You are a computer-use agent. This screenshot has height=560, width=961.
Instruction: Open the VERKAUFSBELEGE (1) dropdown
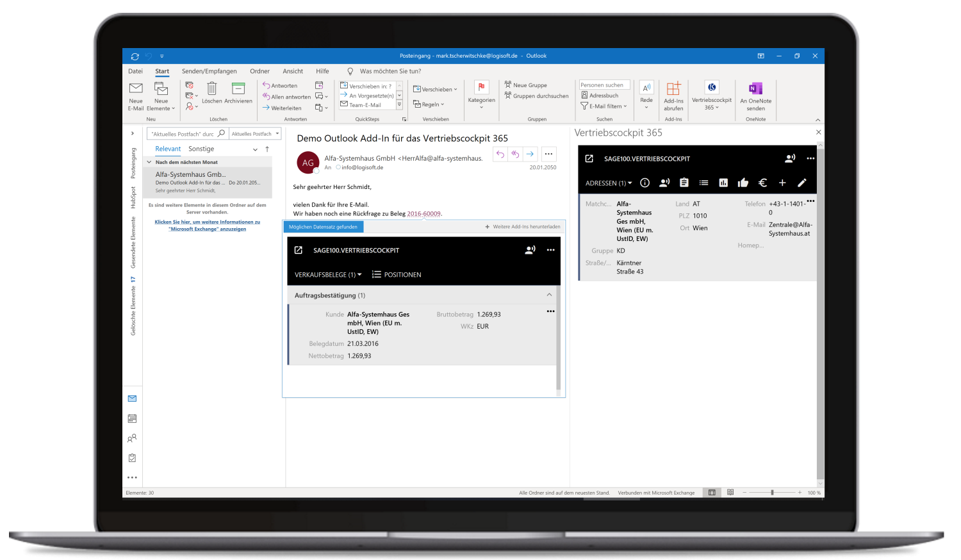coord(328,275)
